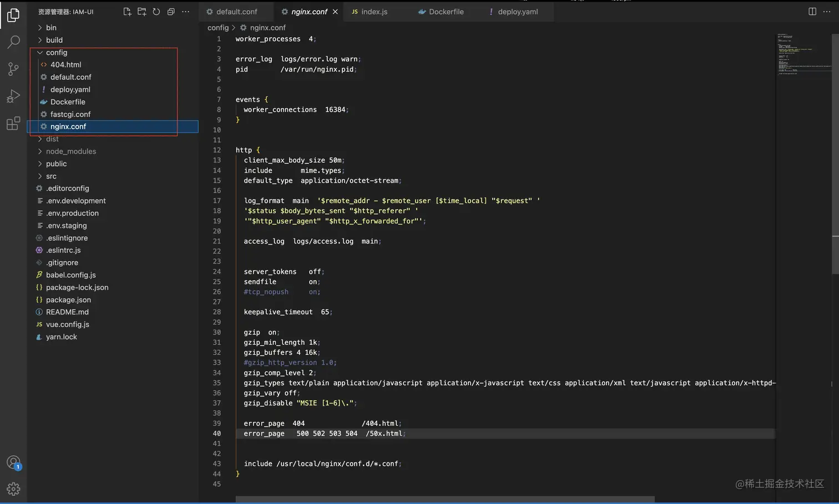Open the package.json file
This screenshot has width=839, height=504.
click(113, 300)
